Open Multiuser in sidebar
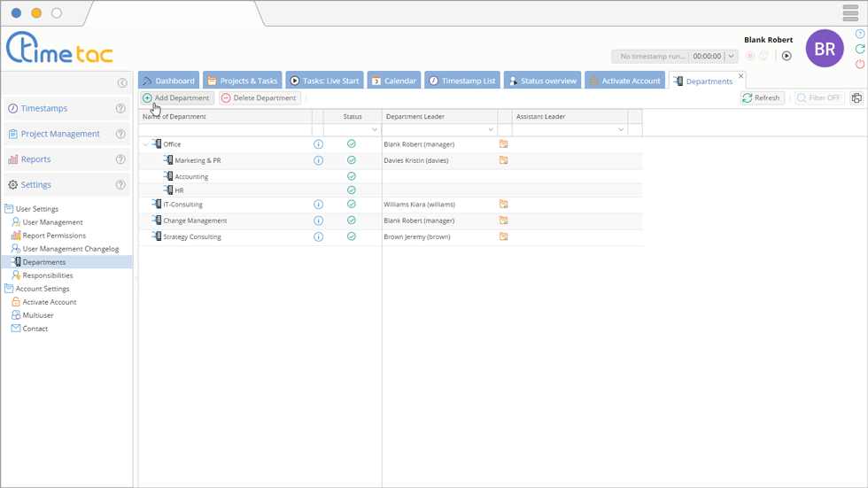This screenshot has height=488, width=868. click(x=38, y=314)
